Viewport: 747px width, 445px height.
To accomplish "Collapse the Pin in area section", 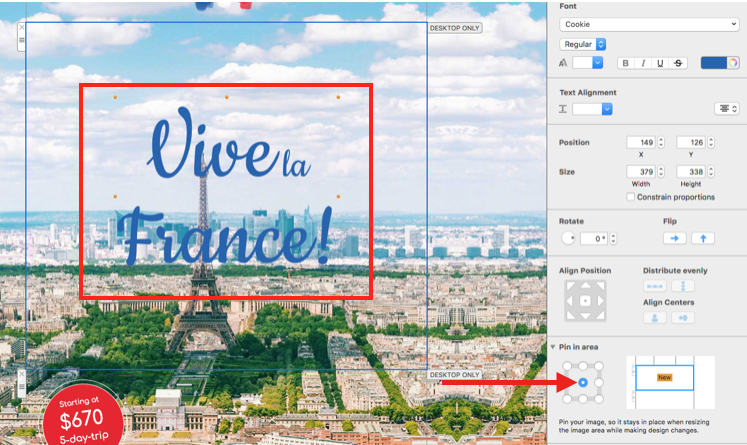I will tap(553, 347).
